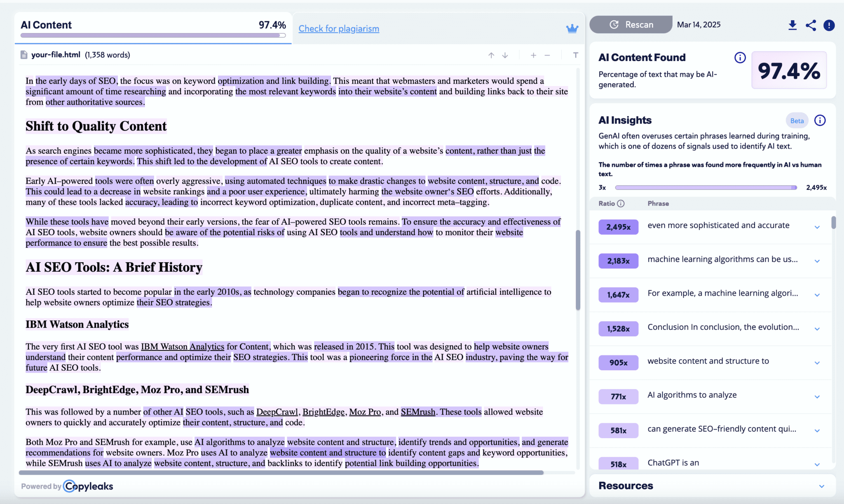Expand the Resources section
Viewport: 844px width, 504px height.
pos(821,486)
